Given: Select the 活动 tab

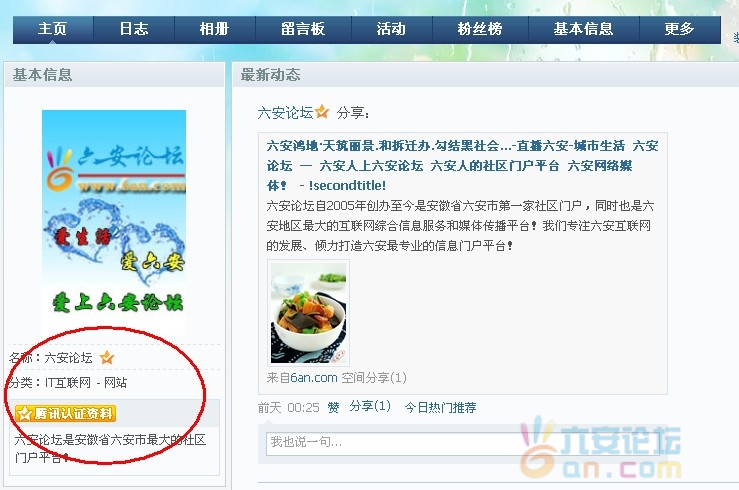Looking at the screenshot, I should pos(391,29).
